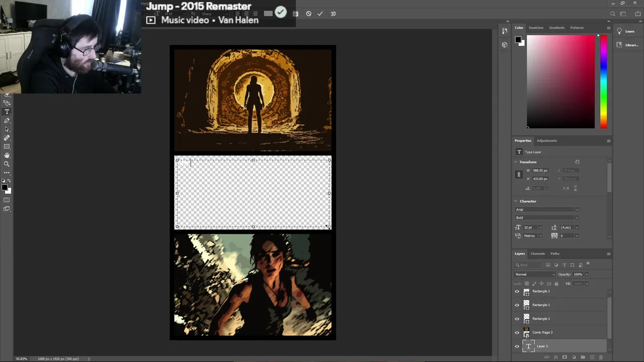Cancel current text edits icon
This screenshot has height=362, width=644.
tap(308, 14)
